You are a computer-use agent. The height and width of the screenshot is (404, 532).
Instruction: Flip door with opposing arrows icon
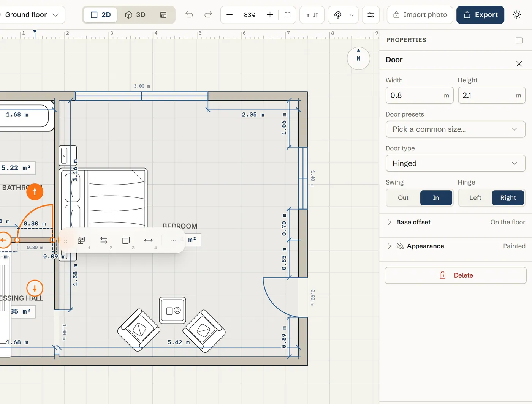[x=104, y=240]
